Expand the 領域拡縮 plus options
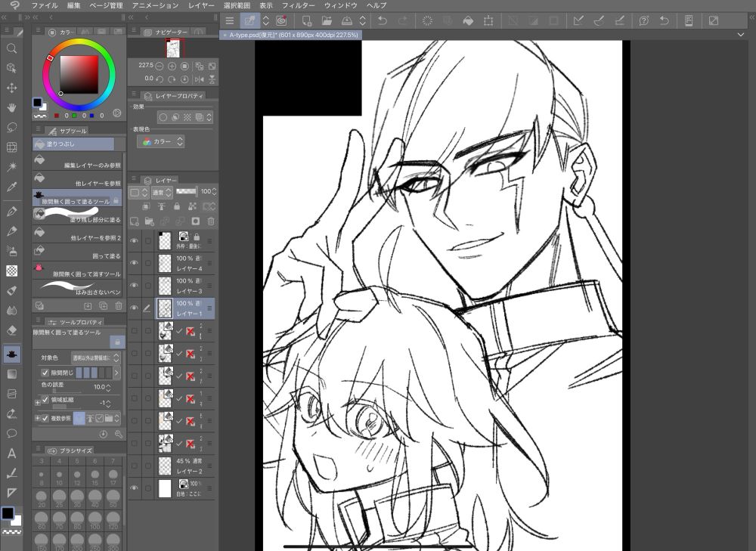Screen dimensions: 756x551 [37, 402]
